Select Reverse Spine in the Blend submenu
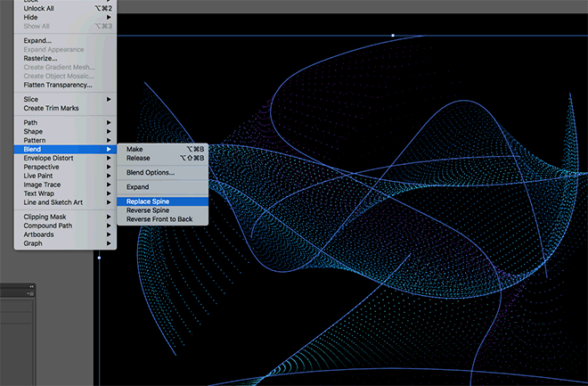 pyautogui.click(x=150, y=210)
